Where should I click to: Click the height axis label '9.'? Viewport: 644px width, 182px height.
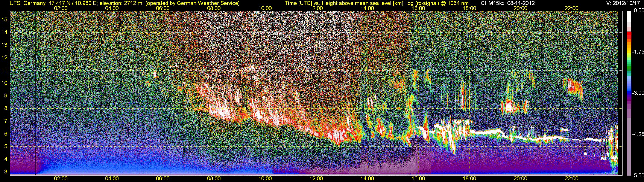6,96
